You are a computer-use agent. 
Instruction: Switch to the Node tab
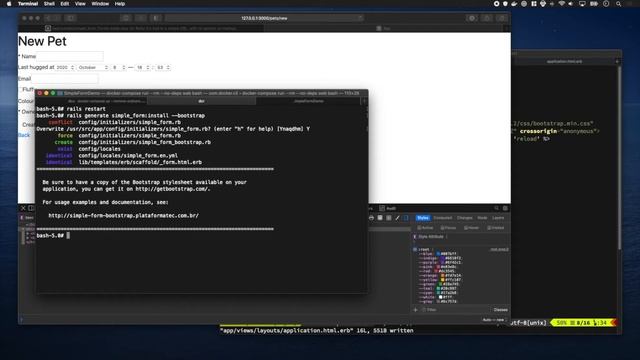pos(482,218)
